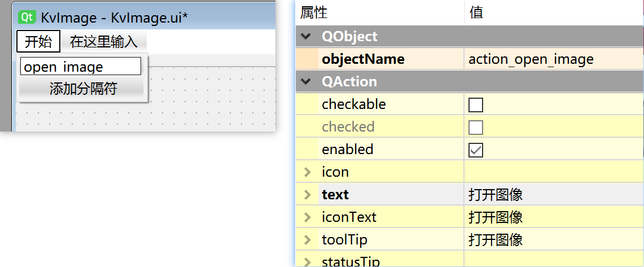Expand the statusTip property row
The width and height of the screenshot is (644, 267).
(308, 261)
